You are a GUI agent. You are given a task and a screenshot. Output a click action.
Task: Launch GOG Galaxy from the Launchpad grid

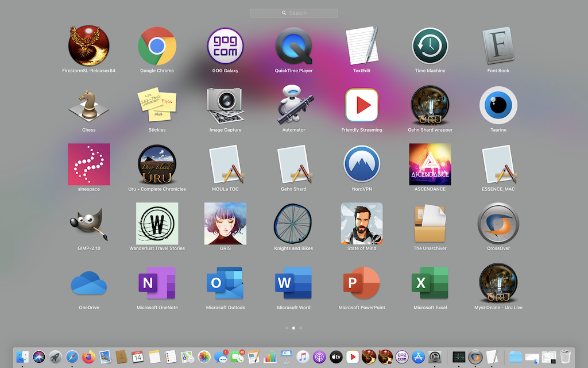(x=225, y=46)
